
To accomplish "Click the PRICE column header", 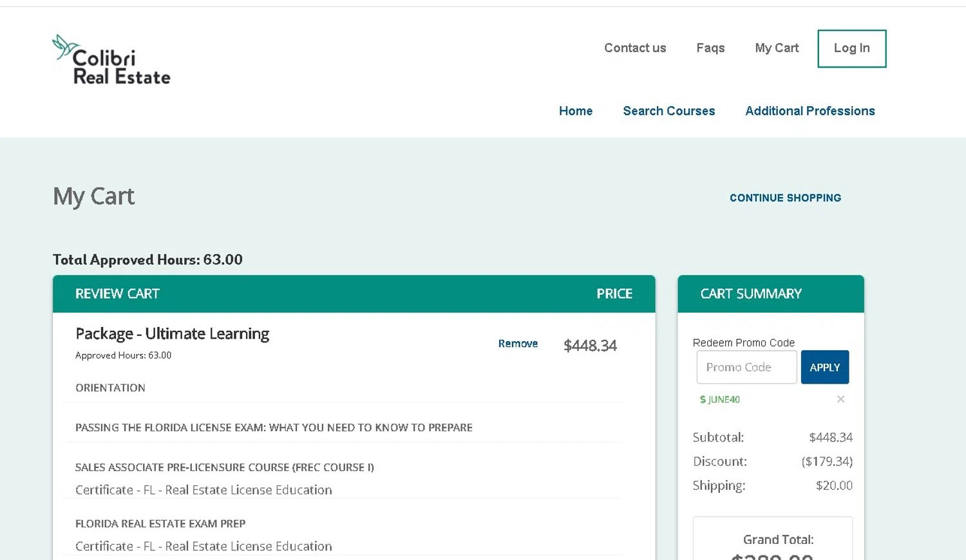I will 614,294.
